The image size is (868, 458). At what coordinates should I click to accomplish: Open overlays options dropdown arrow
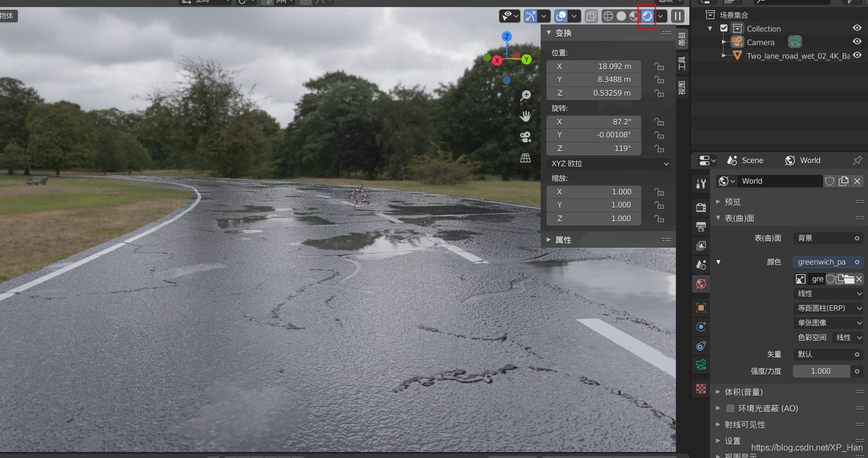pyautogui.click(x=574, y=16)
